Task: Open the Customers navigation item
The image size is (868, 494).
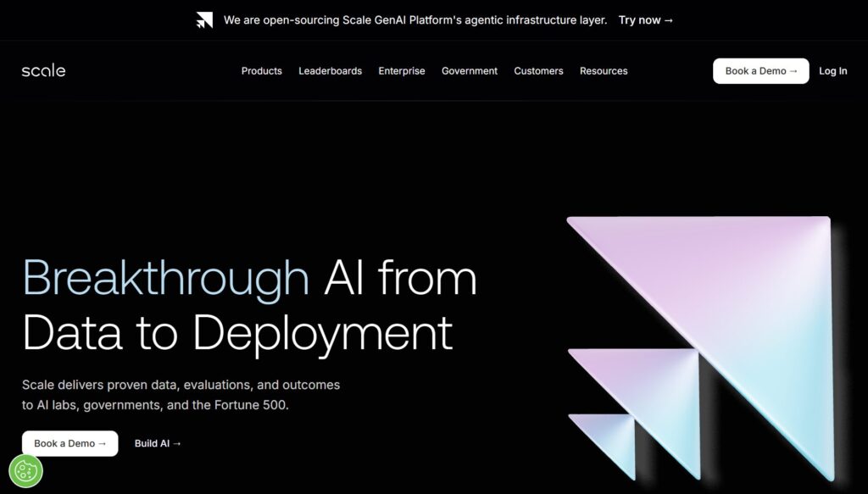Action: [538, 71]
